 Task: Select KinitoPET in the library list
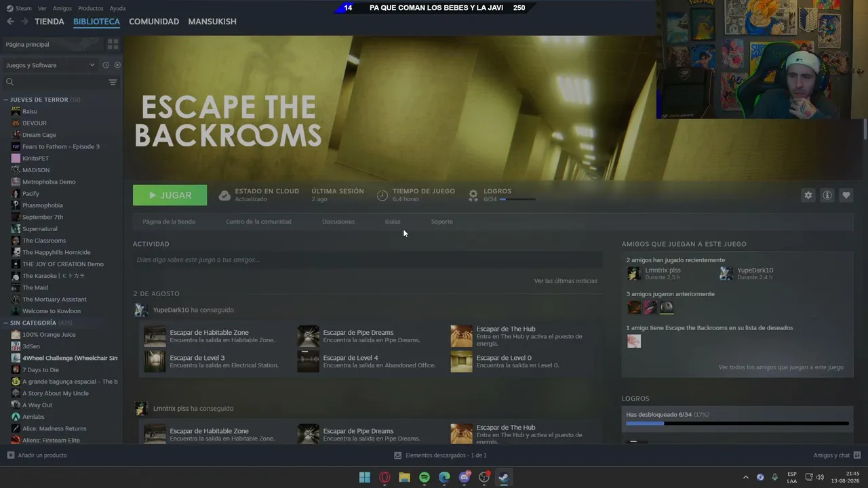coord(35,159)
